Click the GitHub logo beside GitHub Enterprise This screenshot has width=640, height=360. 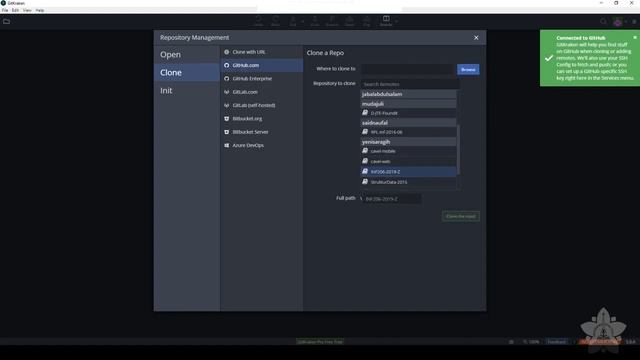(x=227, y=78)
